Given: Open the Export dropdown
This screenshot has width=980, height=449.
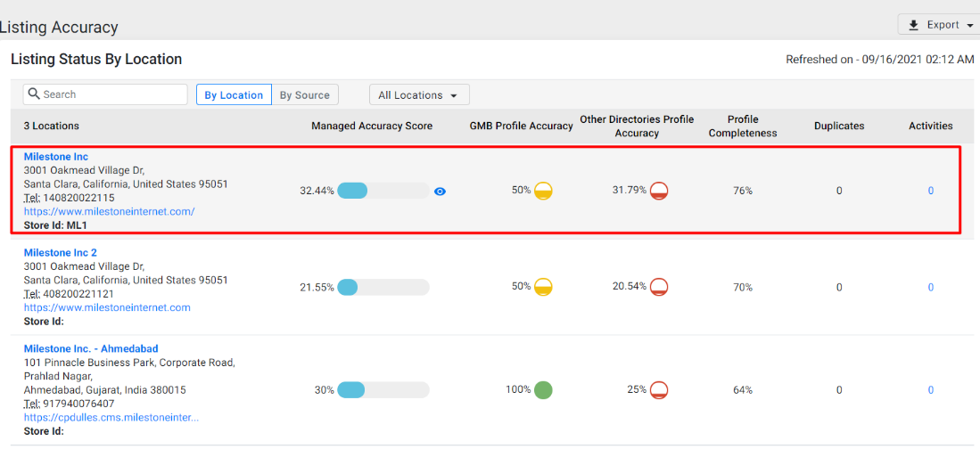Looking at the screenshot, I should coord(939,25).
